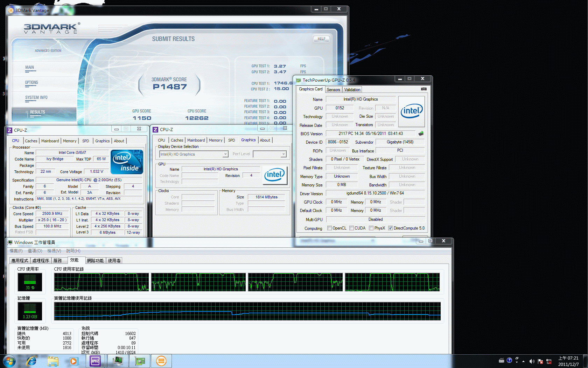Open the volume speaker tray icon
The height and width of the screenshot is (368, 588).
532,361
